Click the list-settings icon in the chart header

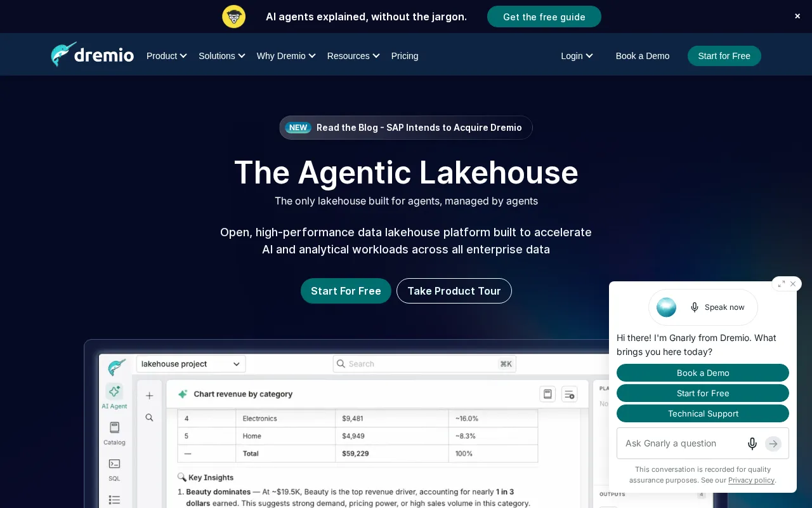(569, 394)
